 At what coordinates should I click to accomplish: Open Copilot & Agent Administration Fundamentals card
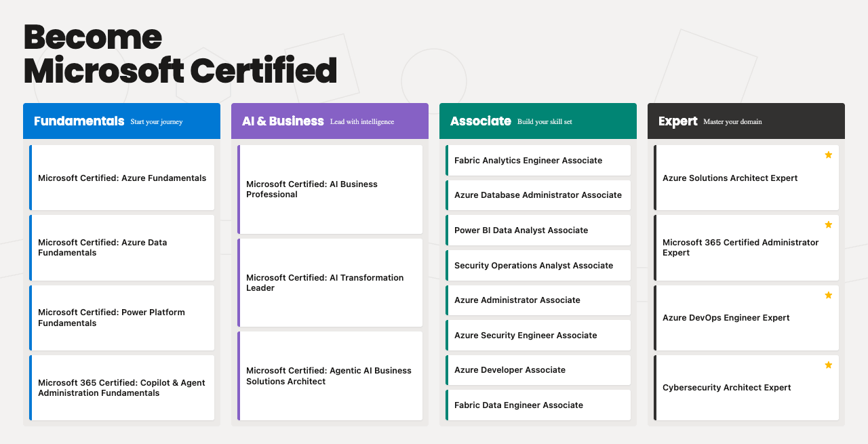(122, 388)
